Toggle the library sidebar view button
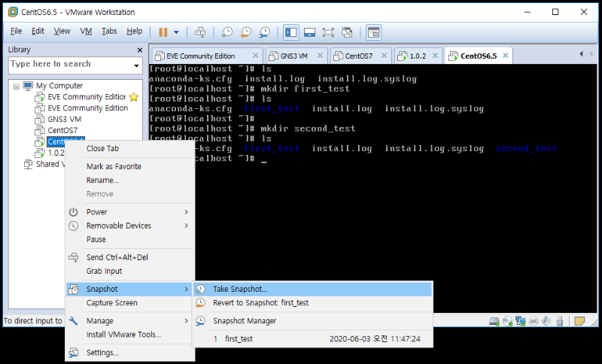 291,32
